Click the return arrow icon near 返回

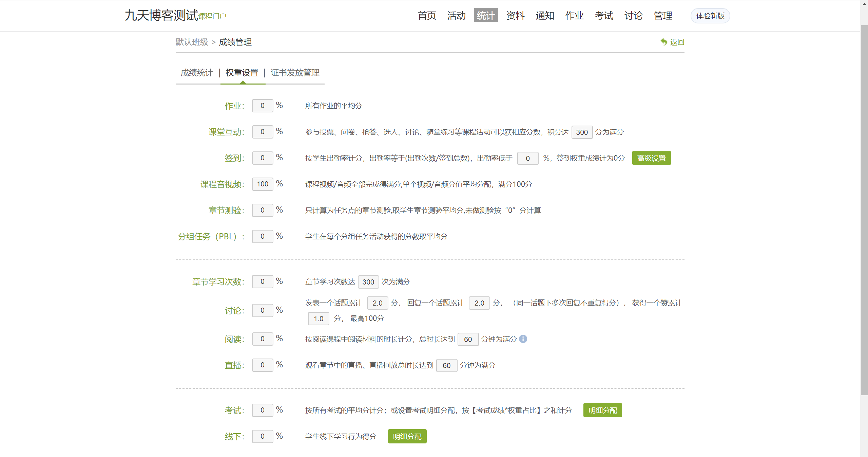tap(664, 41)
